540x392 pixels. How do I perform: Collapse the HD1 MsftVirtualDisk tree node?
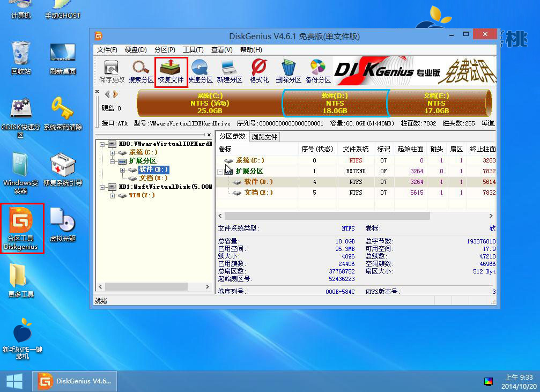(x=102, y=187)
